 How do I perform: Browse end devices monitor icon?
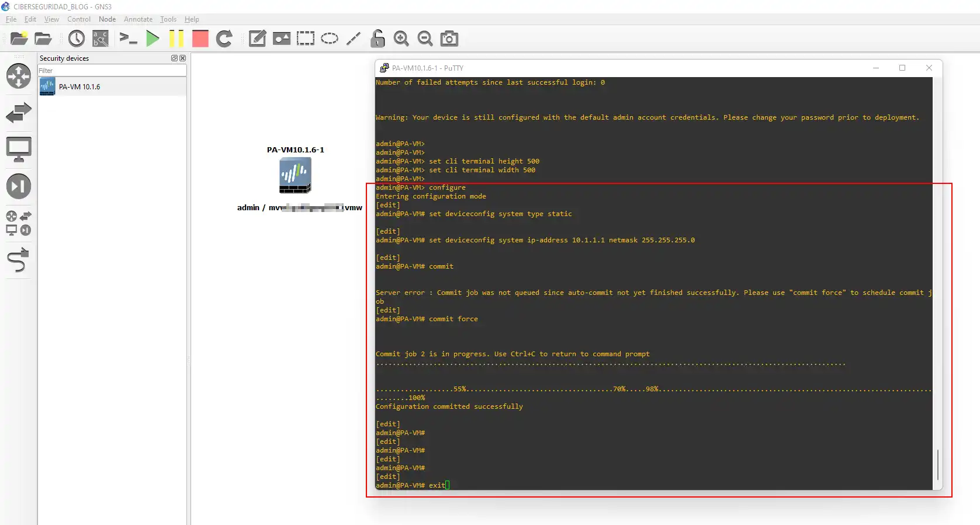pos(19,149)
